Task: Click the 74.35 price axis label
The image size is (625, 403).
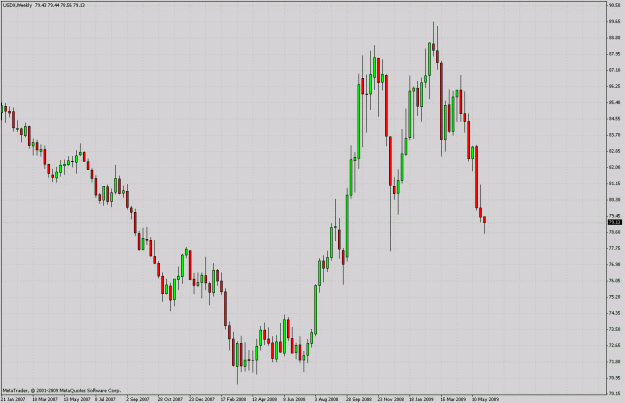Action: [x=614, y=313]
